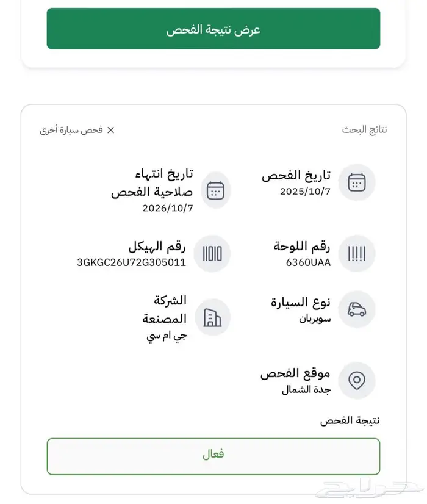Click the car icon for vehicle type
Image resolution: width=427 pixels, height=504 pixels.
[x=356, y=309]
